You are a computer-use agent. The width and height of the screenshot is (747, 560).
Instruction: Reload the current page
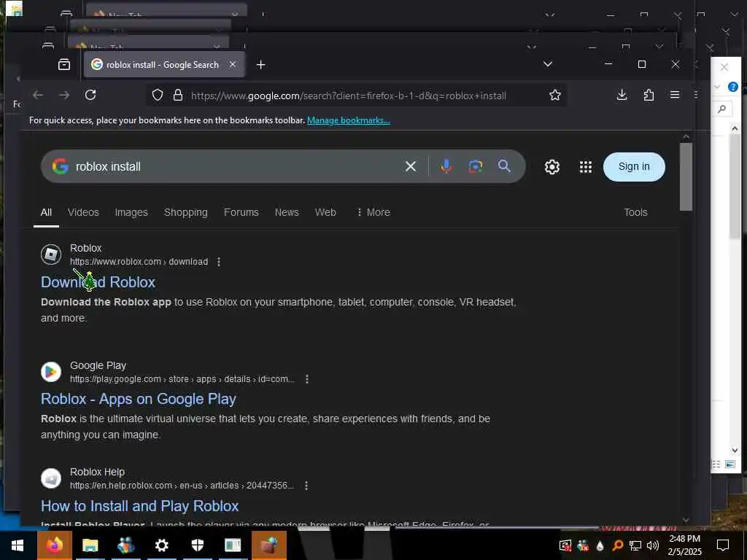coord(90,95)
